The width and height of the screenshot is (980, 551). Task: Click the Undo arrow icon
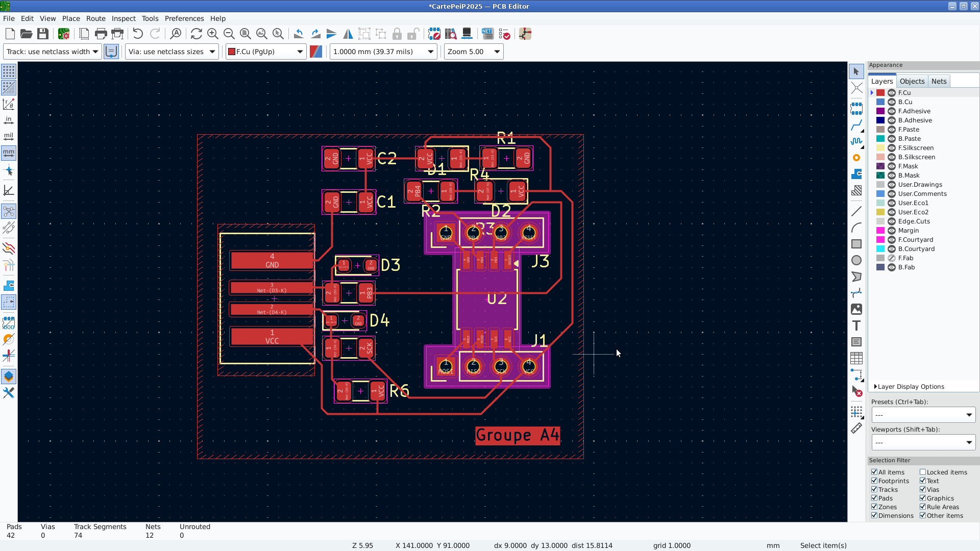point(138,34)
